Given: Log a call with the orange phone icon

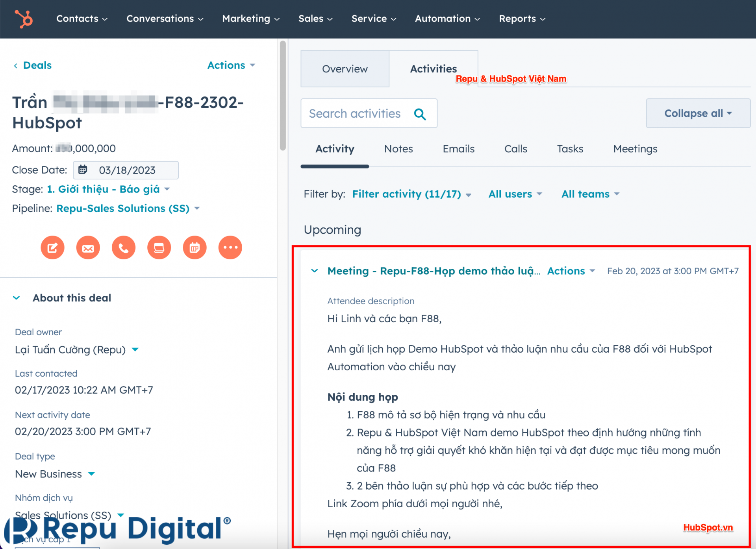Looking at the screenshot, I should pos(123,248).
